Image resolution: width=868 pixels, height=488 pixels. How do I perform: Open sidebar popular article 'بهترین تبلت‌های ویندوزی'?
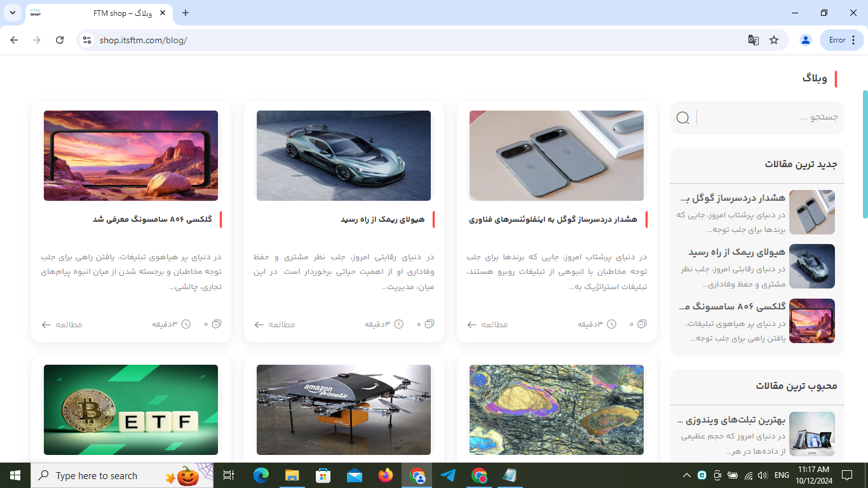coord(732,420)
